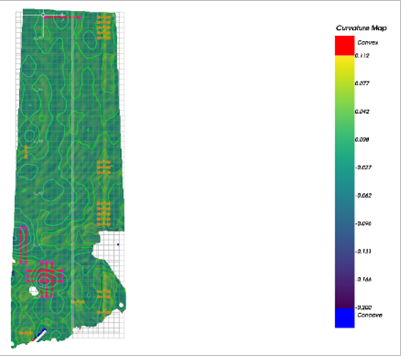Click the blue and white diagonal line marker

[40, 335]
